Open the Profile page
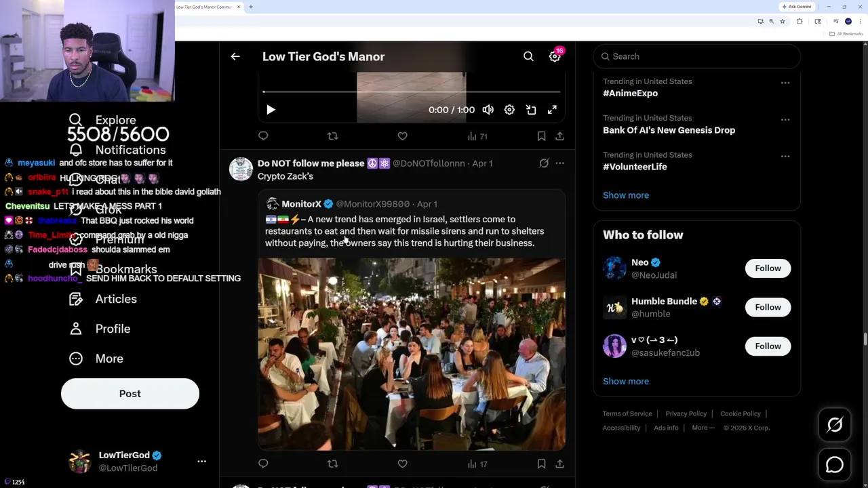This screenshot has height=488, width=868. tap(112, 329)
